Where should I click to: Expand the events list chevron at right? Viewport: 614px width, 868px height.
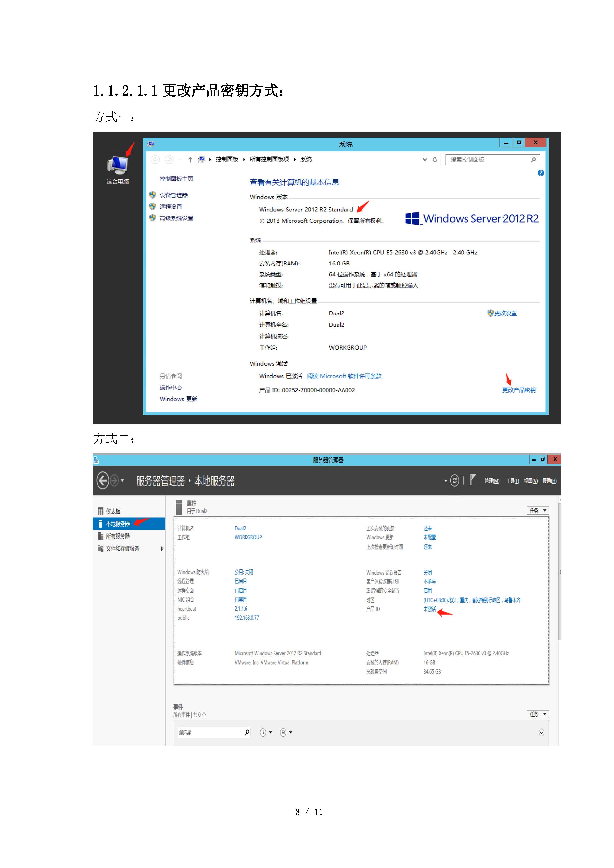click(541, 733)
